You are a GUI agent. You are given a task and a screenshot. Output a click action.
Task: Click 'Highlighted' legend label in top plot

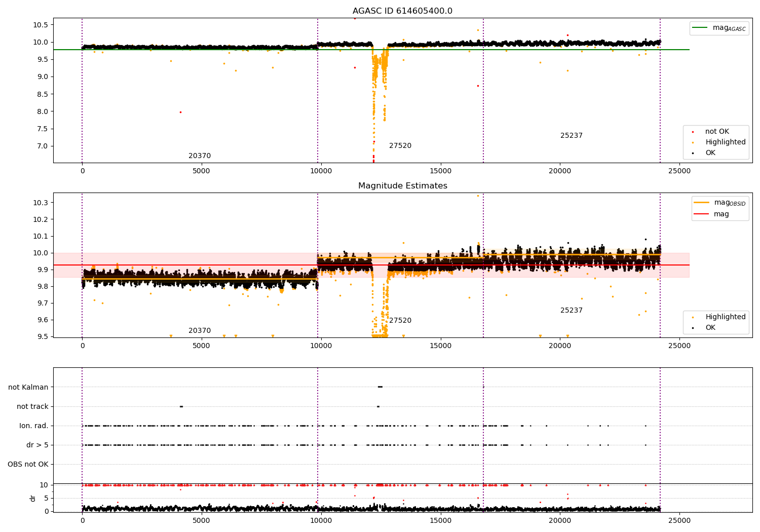[x=726, y=142]
